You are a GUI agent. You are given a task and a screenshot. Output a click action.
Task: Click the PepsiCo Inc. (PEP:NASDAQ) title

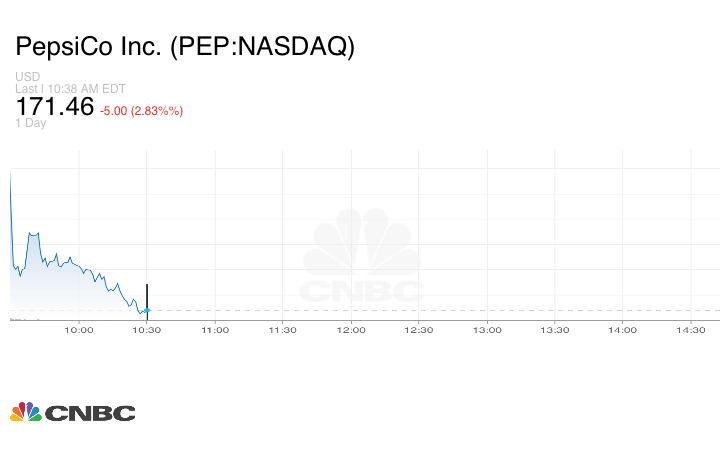pos(185,47)
